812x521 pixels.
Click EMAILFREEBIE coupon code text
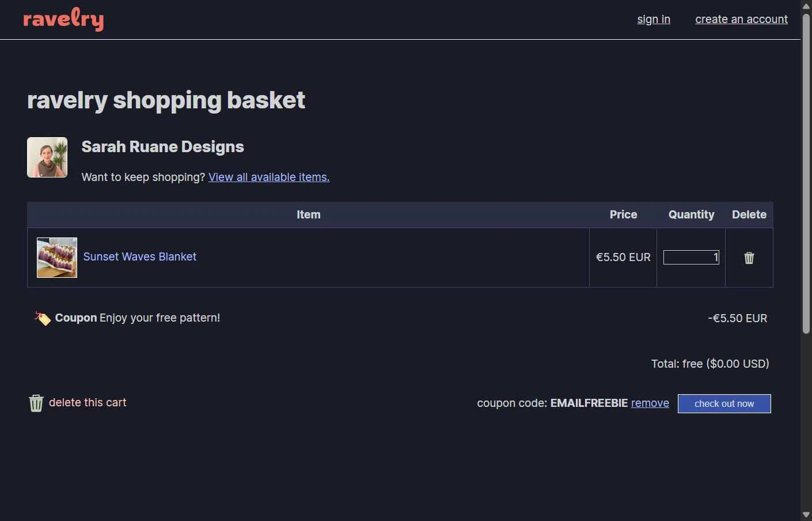(x=589, y=403)
